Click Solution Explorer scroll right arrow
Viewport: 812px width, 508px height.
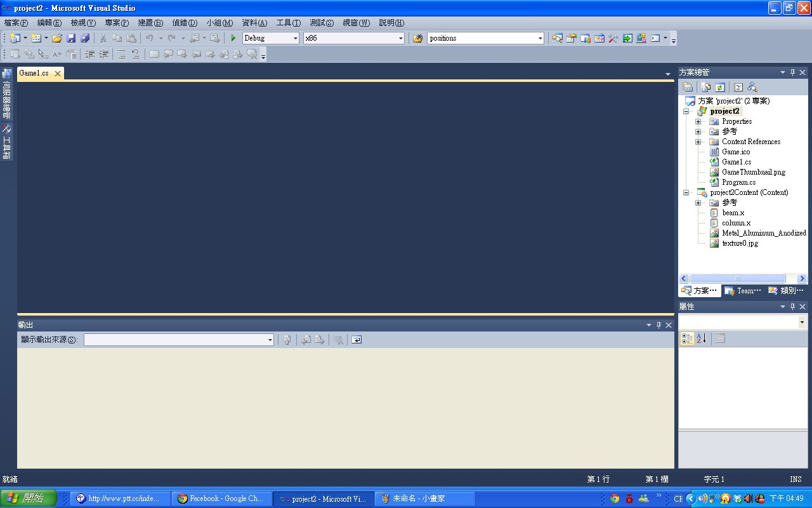(x=802, y=278)
